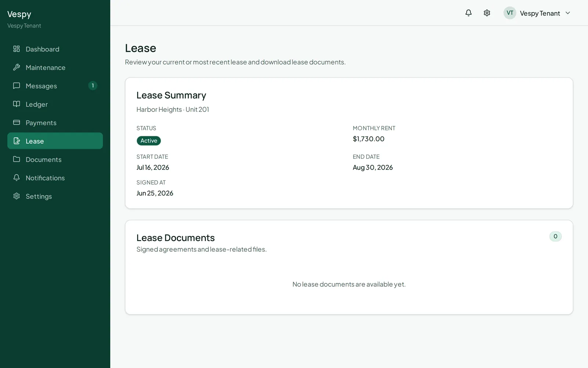The width and height of the screenshot is (588, 368).
Task: Click 'No lease documents are available yet.'
Action: [x=349, y=284]
